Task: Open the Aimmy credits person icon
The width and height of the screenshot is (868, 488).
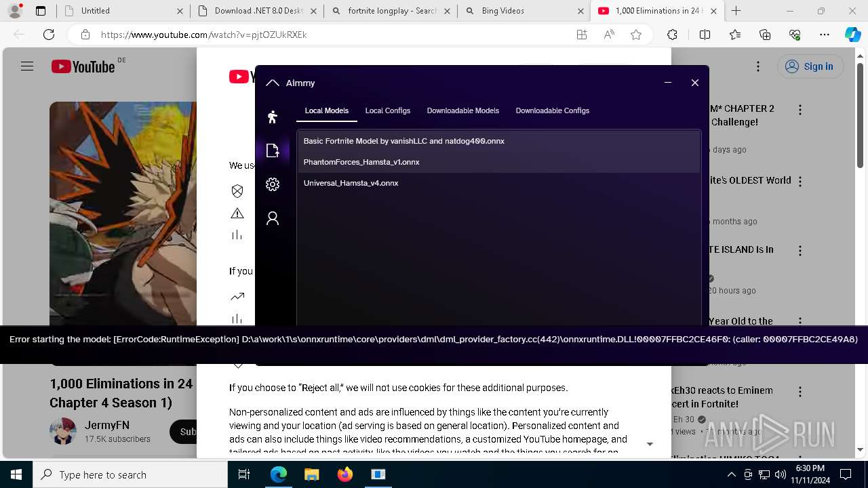Action: (273, 218)
